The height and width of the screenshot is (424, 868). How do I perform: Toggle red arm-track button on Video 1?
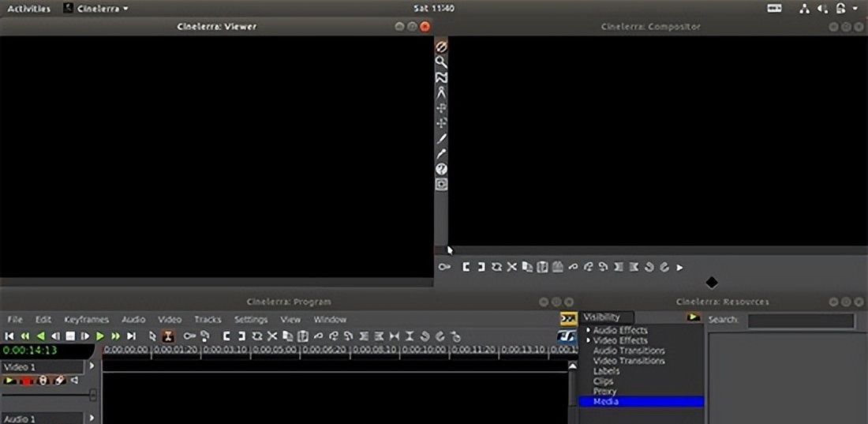tap(26, 381)
